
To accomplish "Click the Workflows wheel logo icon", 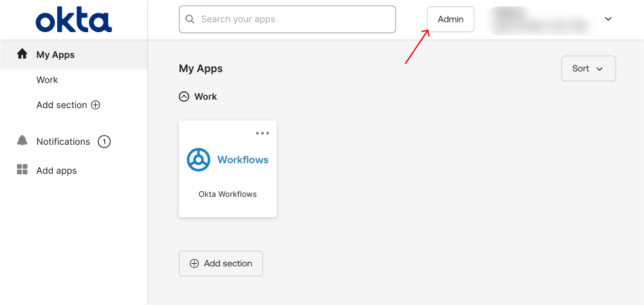I will [x=198, y=159].
